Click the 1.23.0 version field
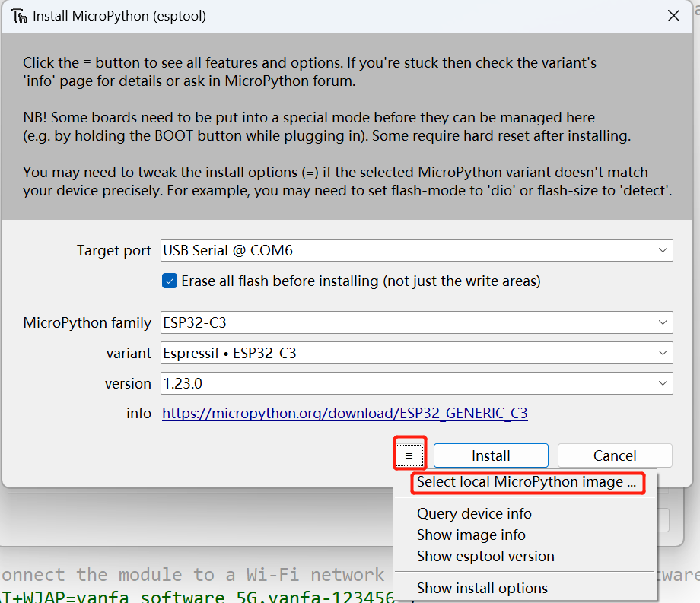Viewport: 700px width, 603px height. click(416, 383)
